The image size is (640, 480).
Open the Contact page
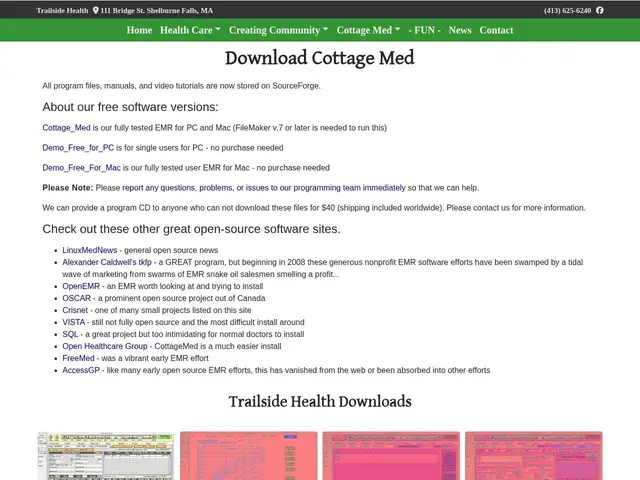(x=496, y=30)
